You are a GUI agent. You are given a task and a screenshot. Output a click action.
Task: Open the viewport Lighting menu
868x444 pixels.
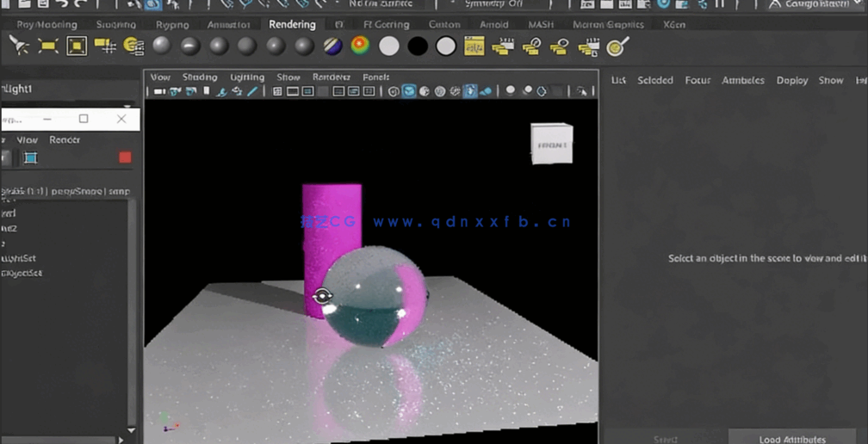coord(247,77)
